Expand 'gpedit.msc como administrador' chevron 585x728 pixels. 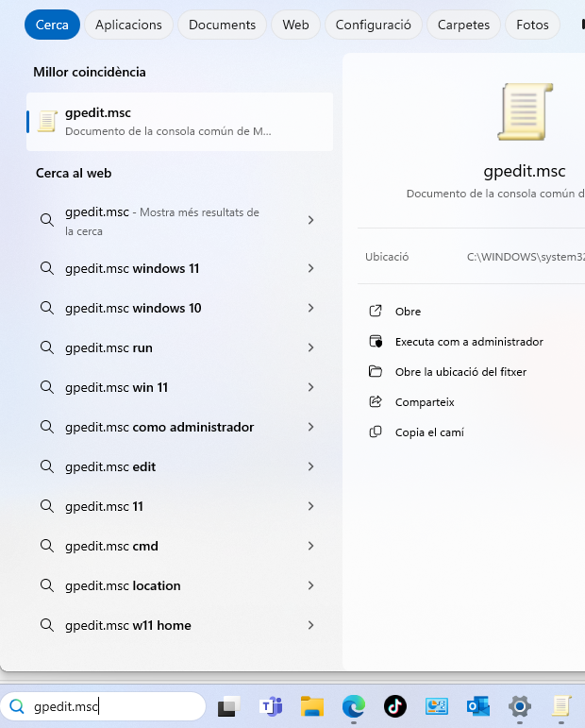(310, 427)
